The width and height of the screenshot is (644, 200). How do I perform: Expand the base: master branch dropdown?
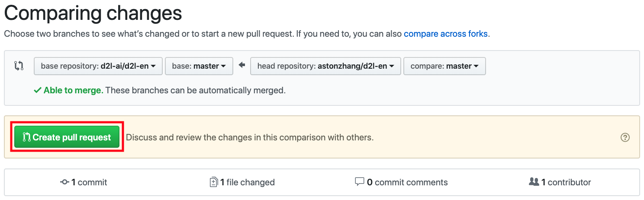pos(199,66)
